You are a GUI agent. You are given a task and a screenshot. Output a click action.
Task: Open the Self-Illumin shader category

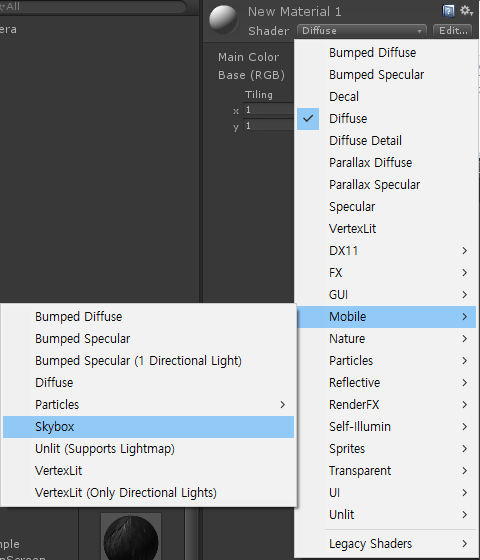pos(386,427)
